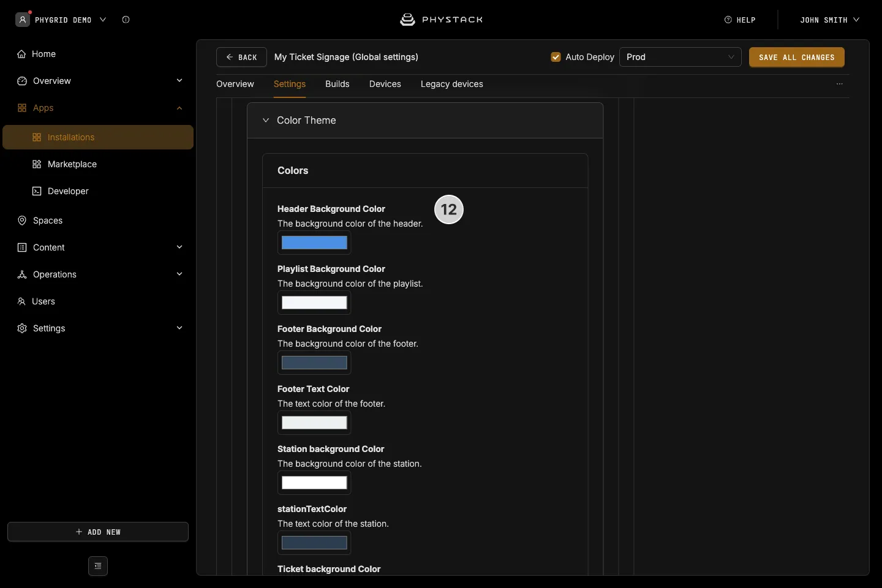This screenshot has width=882, height=588.
Task: Open the Devices tab
Action: click(385, 84)
